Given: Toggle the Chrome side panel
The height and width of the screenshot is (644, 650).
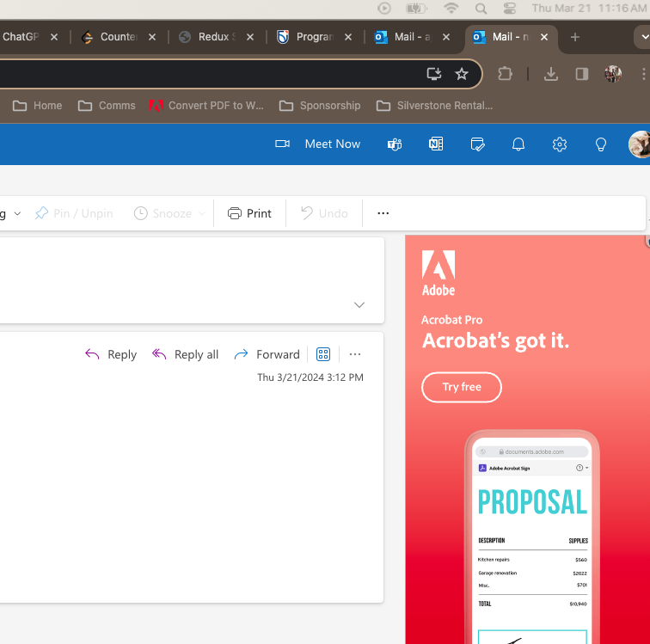Looking at the screenshot, I should tap(581, 74).
